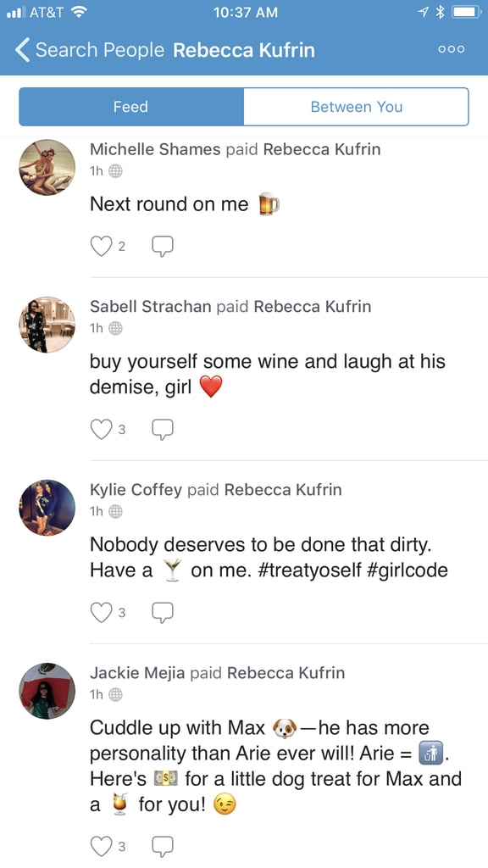The height and width of the screenshot is (868, 488).
Task: Tap public globe icon on Sabell's post
Action: click(x=115, y=328)
